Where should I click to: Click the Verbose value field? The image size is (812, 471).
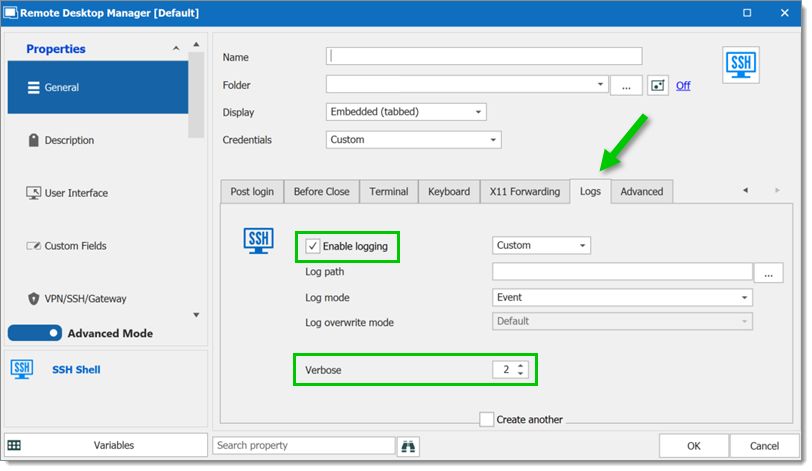point(504,370)
